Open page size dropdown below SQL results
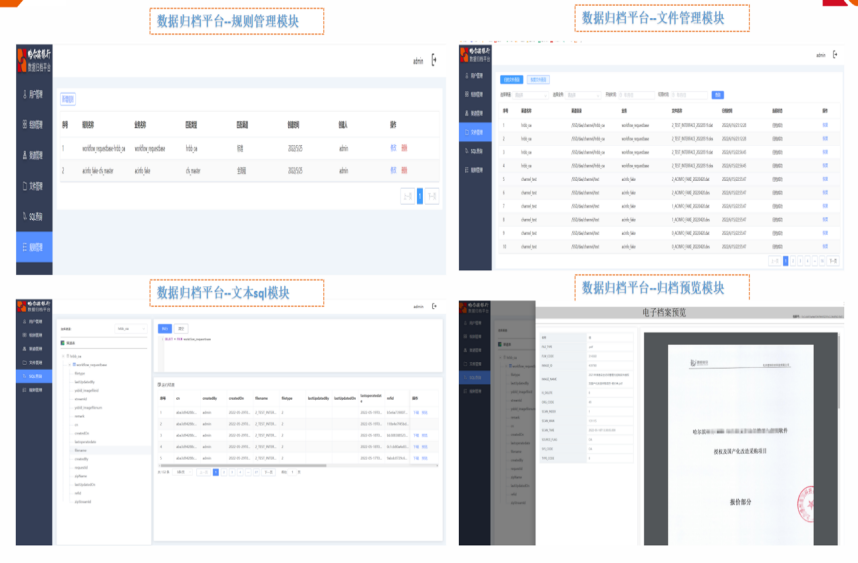Screen dimensions: 858x563 point(182,472)
